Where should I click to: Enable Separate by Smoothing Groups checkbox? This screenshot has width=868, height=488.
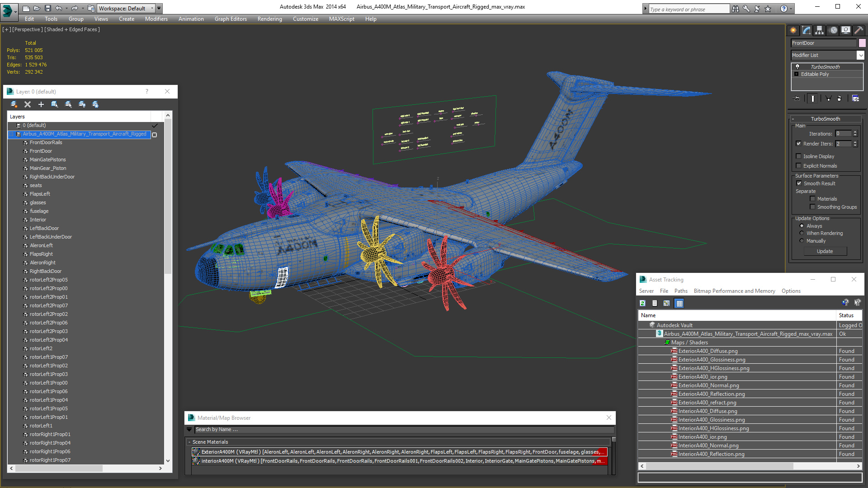[x=813, y=207]
